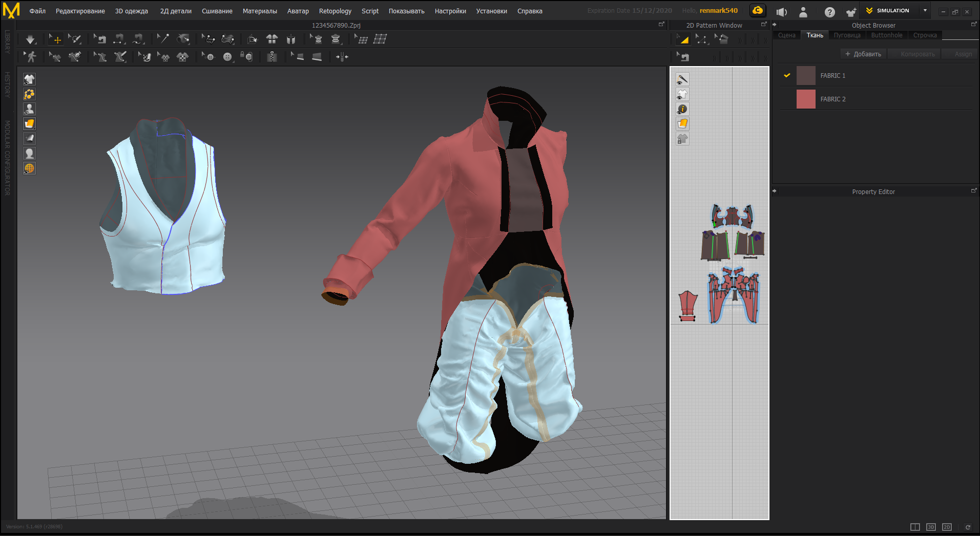980x536 pixels.
Task: Expand the HISTORY side panel
Action: (7, 84)
